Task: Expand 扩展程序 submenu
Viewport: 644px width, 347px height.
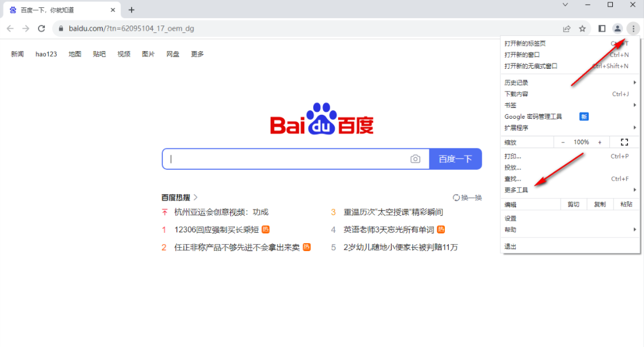Action: coord(570,128)
